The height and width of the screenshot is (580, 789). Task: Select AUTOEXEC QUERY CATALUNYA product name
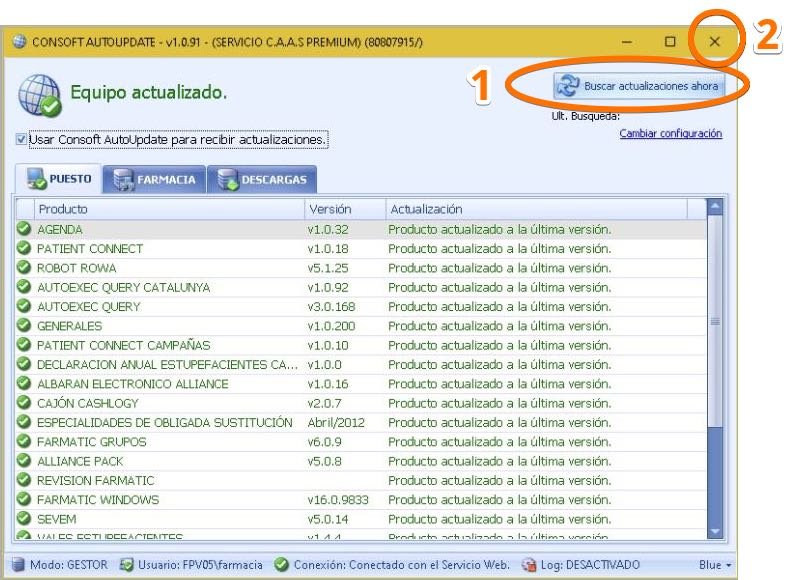click(x=123, y=287)
